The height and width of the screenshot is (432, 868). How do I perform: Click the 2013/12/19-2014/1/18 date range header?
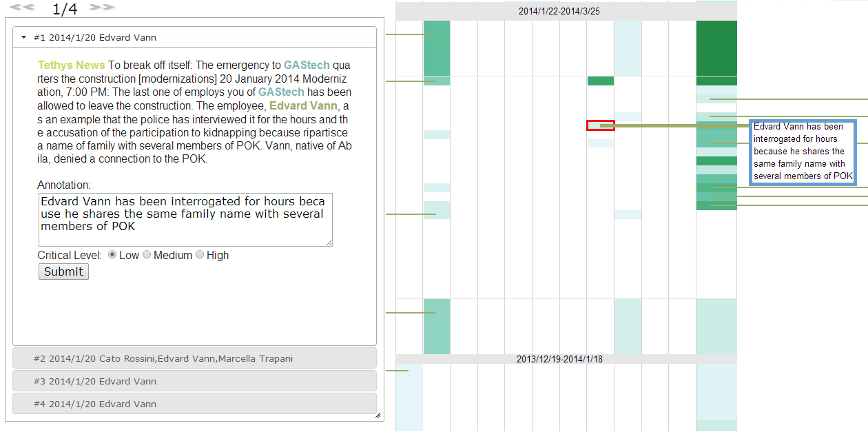(x=559, y=359)
